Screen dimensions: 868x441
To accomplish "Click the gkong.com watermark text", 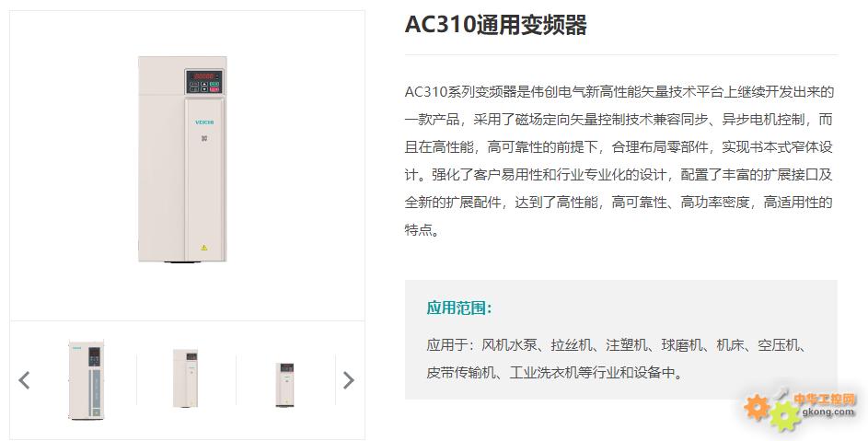I will click(828, 412).
